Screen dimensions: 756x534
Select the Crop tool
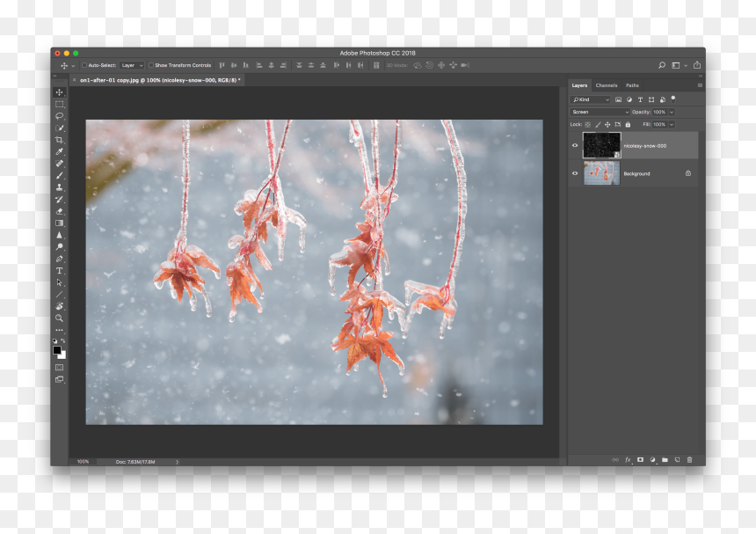59,140
